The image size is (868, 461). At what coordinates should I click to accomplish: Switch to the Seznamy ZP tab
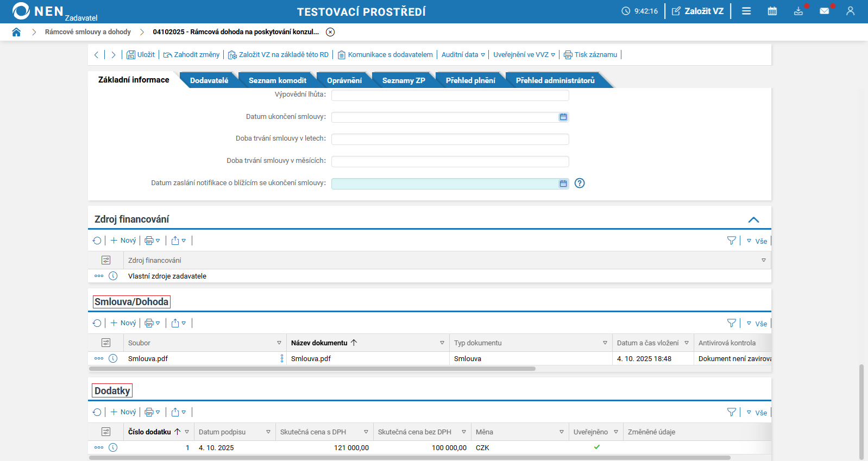click(404, 80)
